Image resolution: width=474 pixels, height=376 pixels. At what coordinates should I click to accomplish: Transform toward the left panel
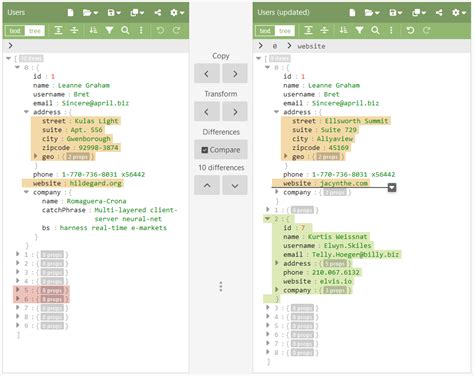click(207, 111)
